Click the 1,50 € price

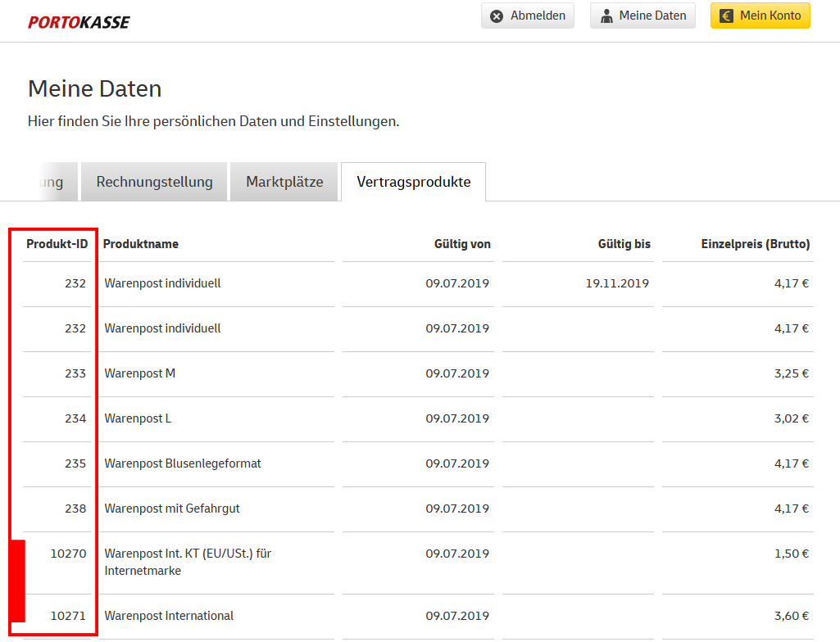coord(792,553)
